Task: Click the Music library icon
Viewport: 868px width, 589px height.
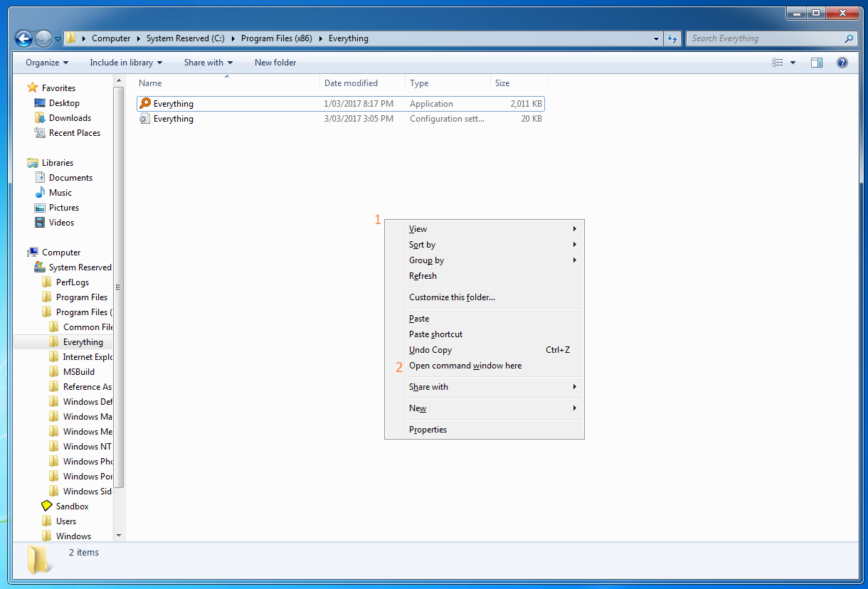Action: click(x=40, y=193)
